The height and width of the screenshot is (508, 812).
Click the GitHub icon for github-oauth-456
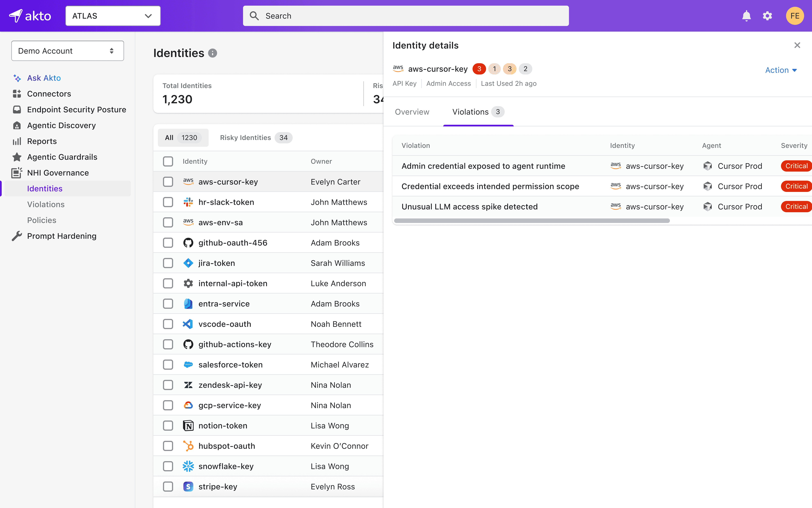[x=188, y=243]
